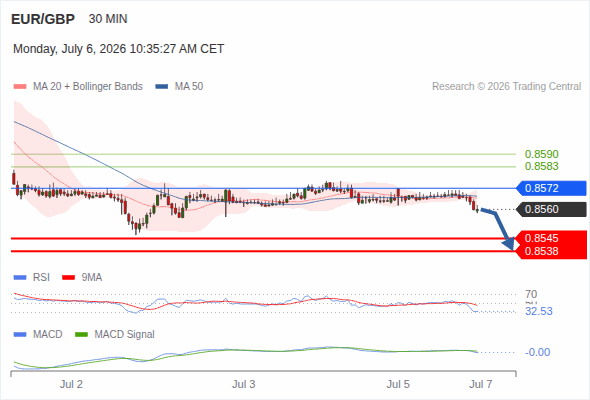Image resolution: width=590 pixels, height=400 pixels.
Task: Click the Jul 2 date axis label
Action: [x=71, y=385]
